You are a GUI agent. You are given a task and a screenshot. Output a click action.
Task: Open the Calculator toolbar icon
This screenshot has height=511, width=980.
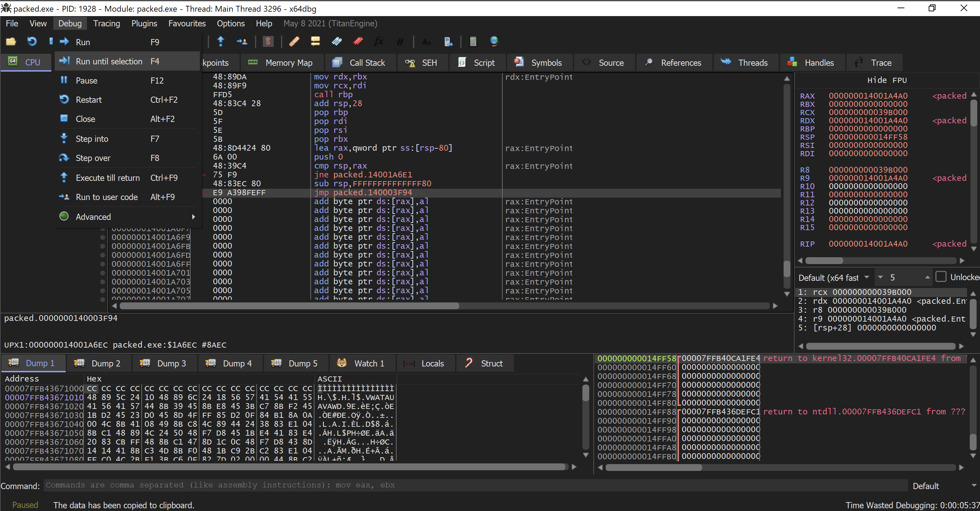(x=473, y=41)
